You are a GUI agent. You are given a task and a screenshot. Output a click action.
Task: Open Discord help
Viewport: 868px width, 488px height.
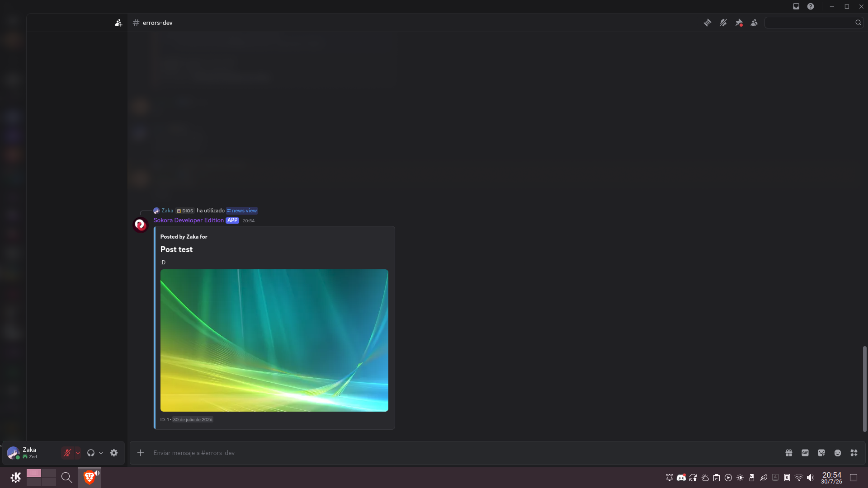(x=811, y=6)
